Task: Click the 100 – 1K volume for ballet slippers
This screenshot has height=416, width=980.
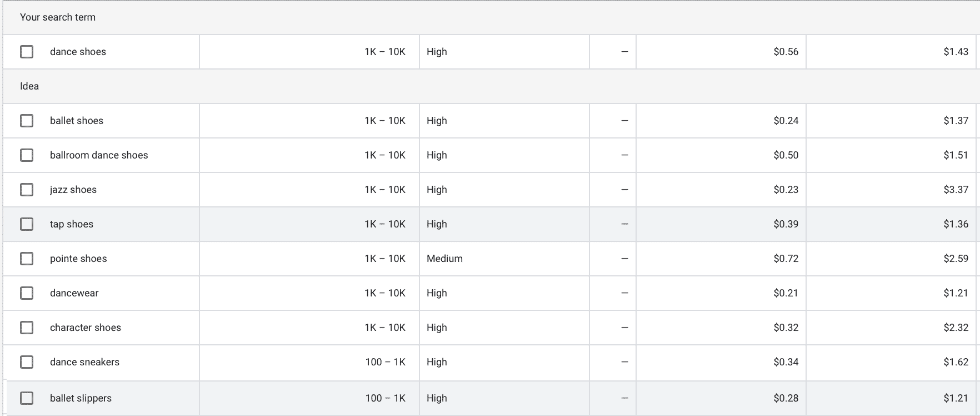Action: (385, 398)
